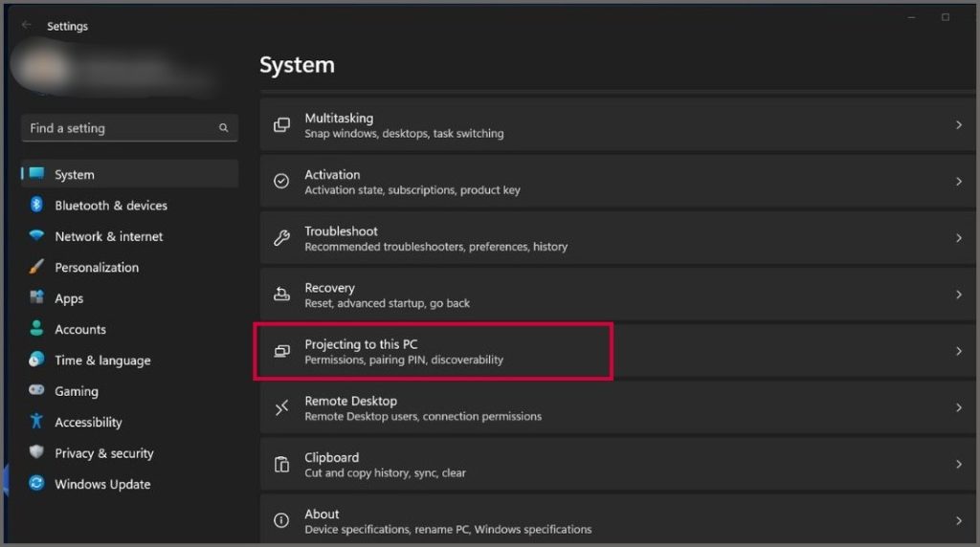Open the Accounts section

tap(130, 328)
